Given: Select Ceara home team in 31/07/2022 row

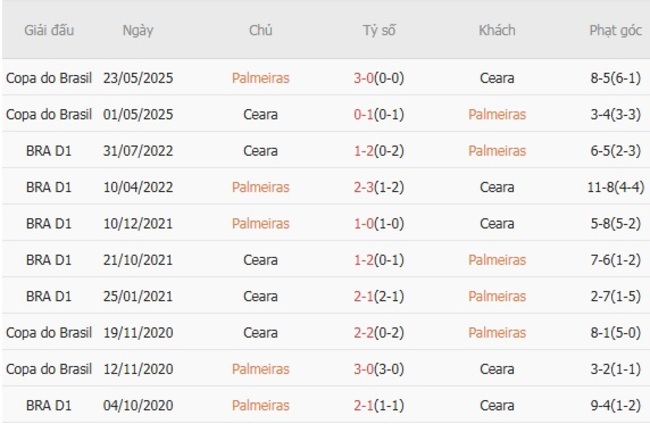Looking at the screenshot, I should (x=260, y=151).
